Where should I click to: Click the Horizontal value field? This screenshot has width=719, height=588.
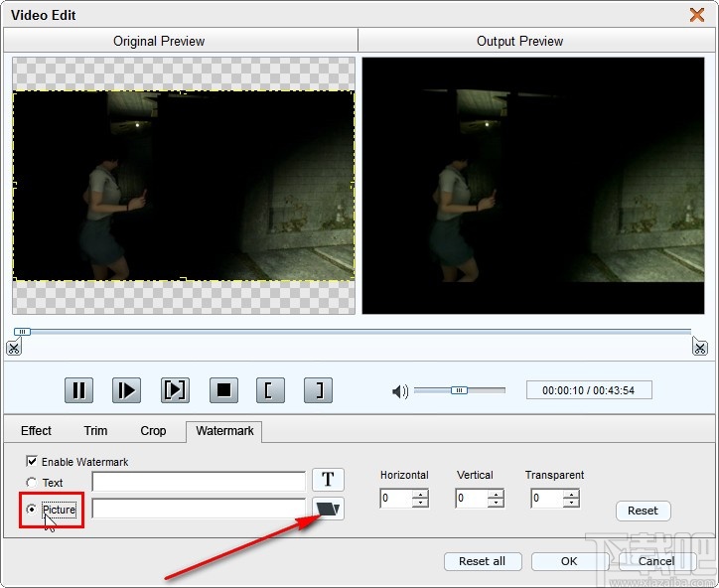click(396, 498)
